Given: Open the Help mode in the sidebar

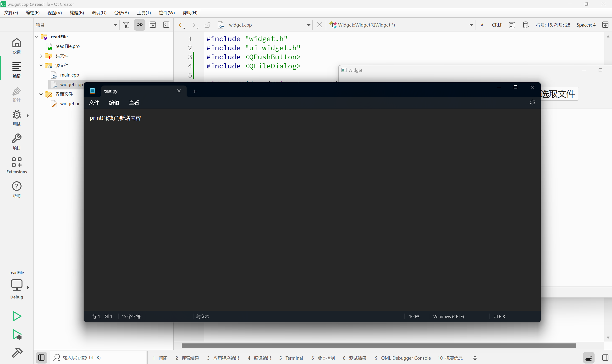Looking at the screenshot, I should [17, 189].
